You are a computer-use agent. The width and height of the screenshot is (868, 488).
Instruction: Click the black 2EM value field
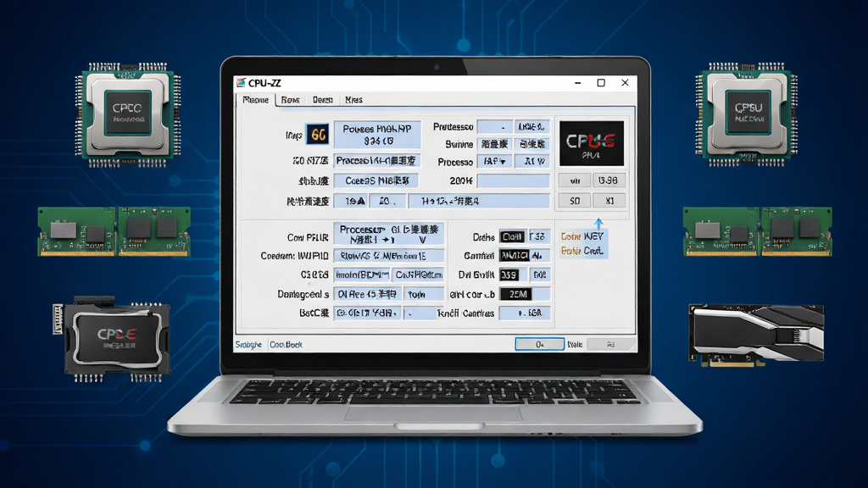[516, 294]
